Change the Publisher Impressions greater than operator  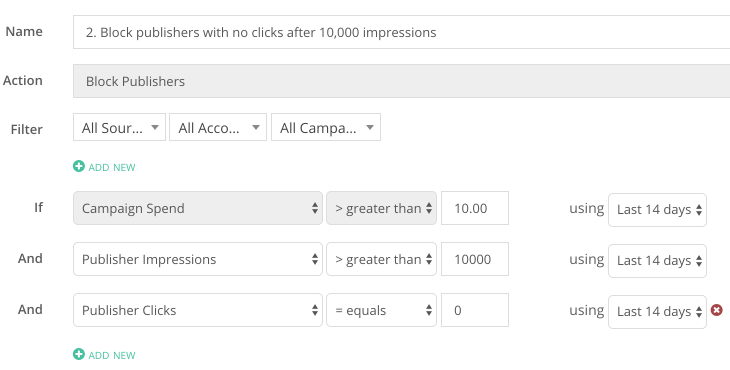click(x=381, y=259)
